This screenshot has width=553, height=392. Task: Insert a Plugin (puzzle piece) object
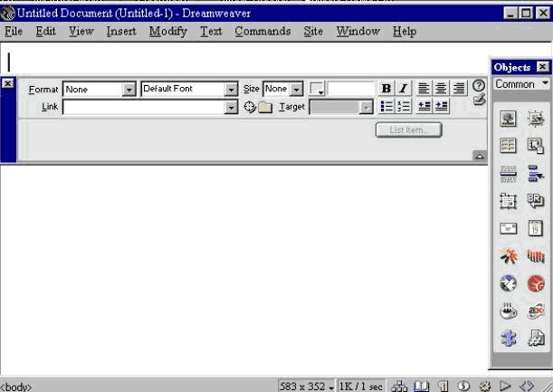pyautogui.click(x=509, y=339)
